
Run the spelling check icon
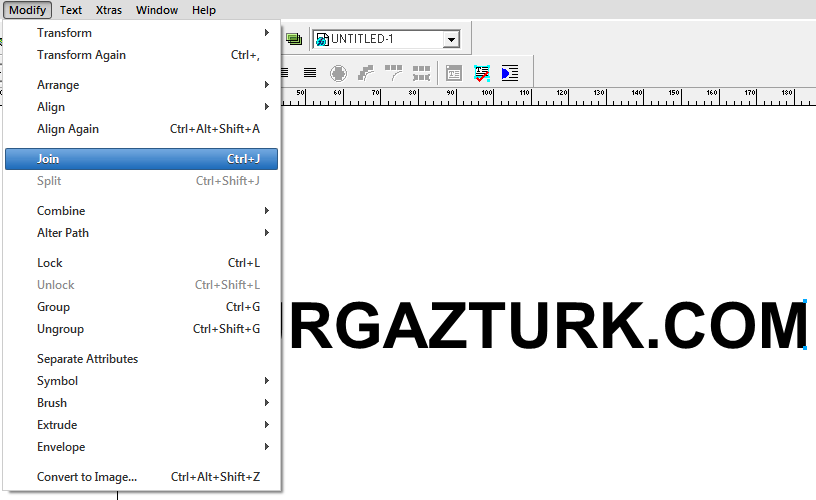(x=482, y=73)
